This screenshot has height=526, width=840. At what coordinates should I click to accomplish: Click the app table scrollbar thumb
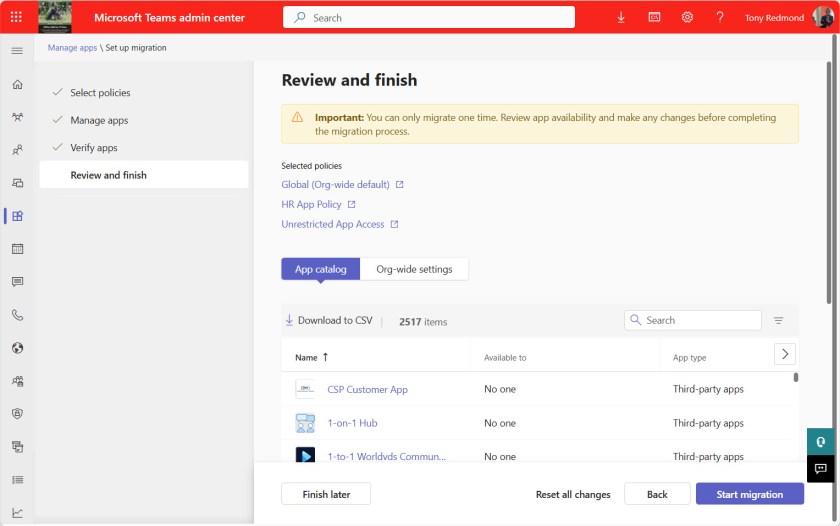tap(796, 377)
